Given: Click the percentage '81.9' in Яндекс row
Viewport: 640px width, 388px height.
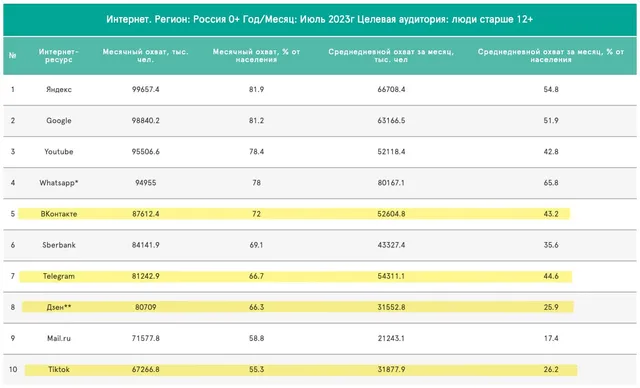Looking at the screenshot, I should tap(256, 89).
